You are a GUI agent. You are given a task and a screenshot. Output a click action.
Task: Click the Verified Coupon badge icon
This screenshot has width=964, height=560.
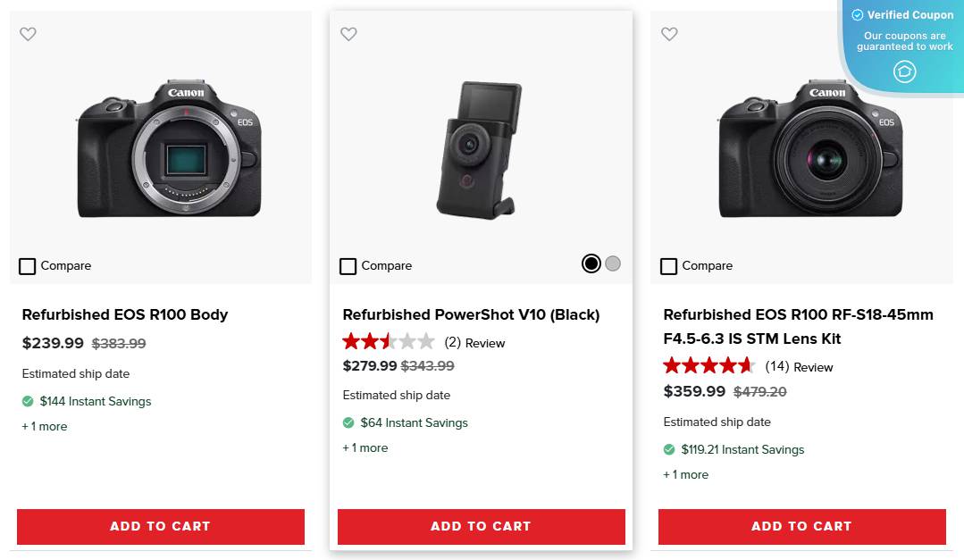[857, 14]
